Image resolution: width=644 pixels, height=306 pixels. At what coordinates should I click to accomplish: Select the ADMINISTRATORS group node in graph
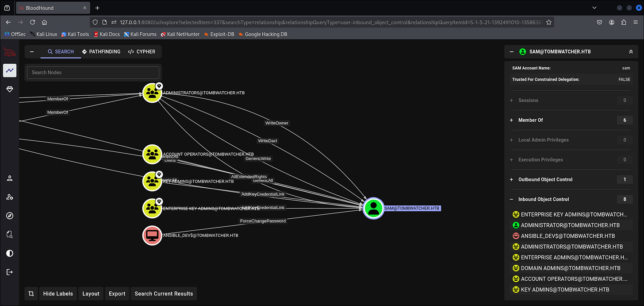[x=152, y=93]
